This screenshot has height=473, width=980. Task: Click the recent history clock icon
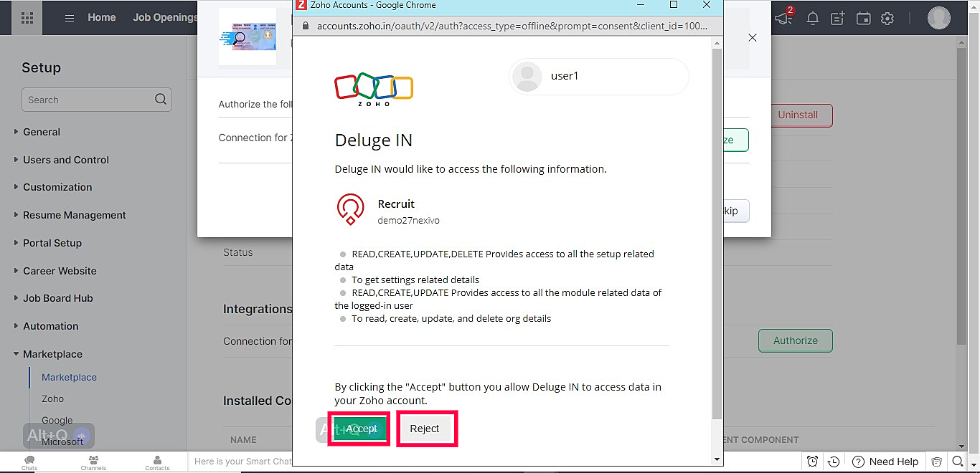pos(834,462)
